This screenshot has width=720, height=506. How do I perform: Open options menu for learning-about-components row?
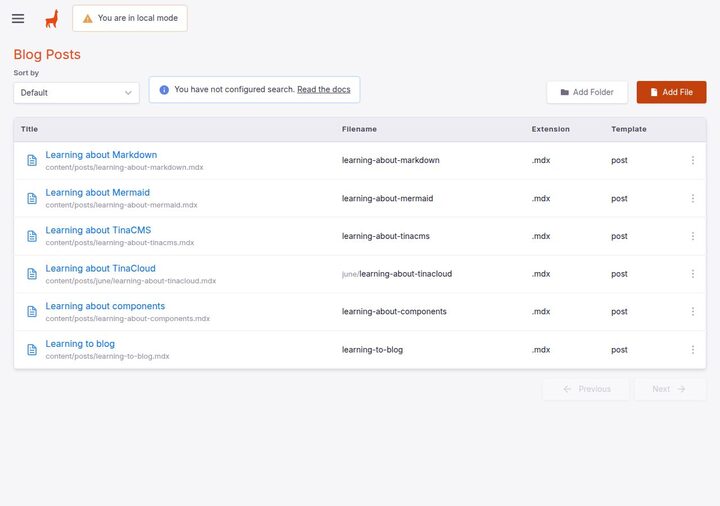pyautogui.click(x=692, y=311)
